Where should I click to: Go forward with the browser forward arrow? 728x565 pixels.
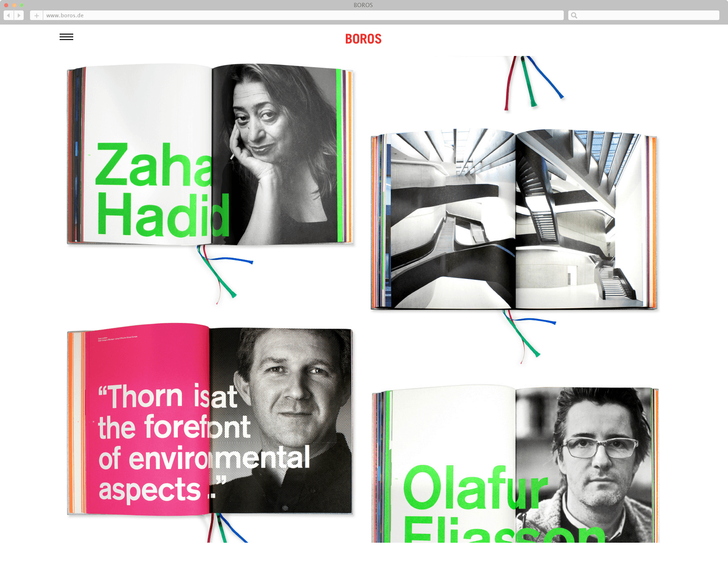click(19, 15)
